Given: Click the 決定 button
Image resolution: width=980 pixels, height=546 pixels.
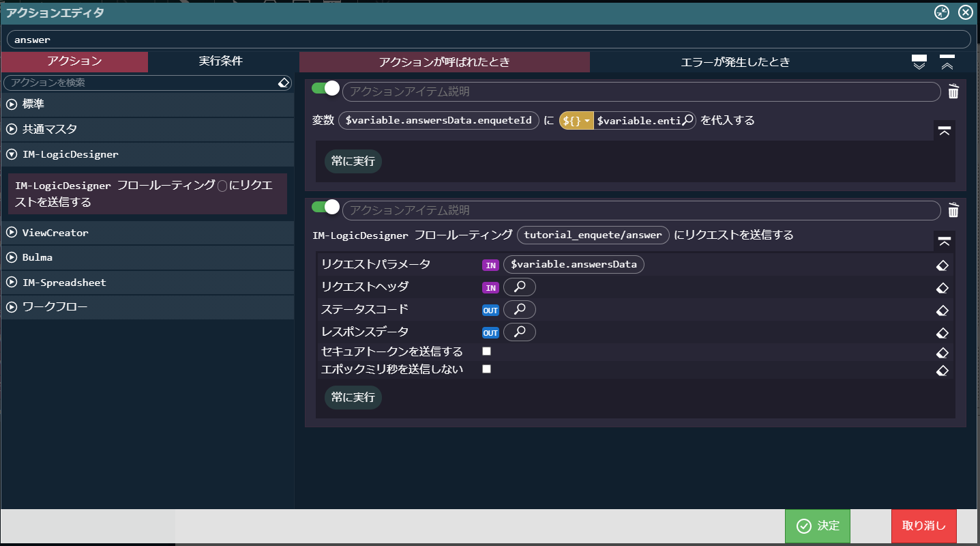Looking at the screenshot, I should [818, 526].
